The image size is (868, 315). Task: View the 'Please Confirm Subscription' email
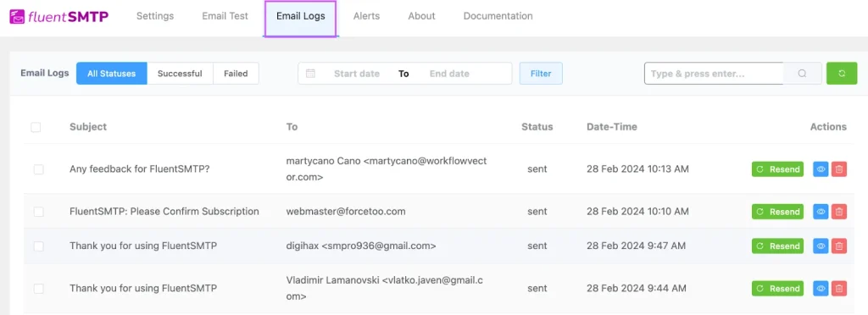click(821, 212)
